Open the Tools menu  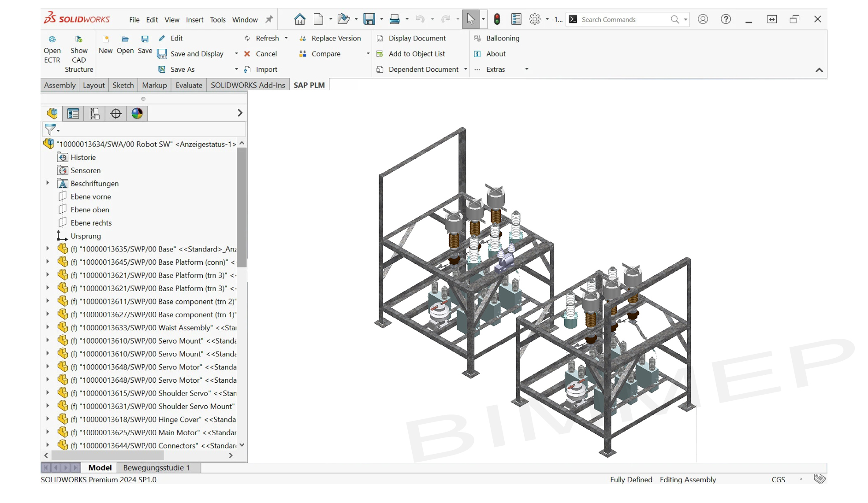tap(217, 20)
